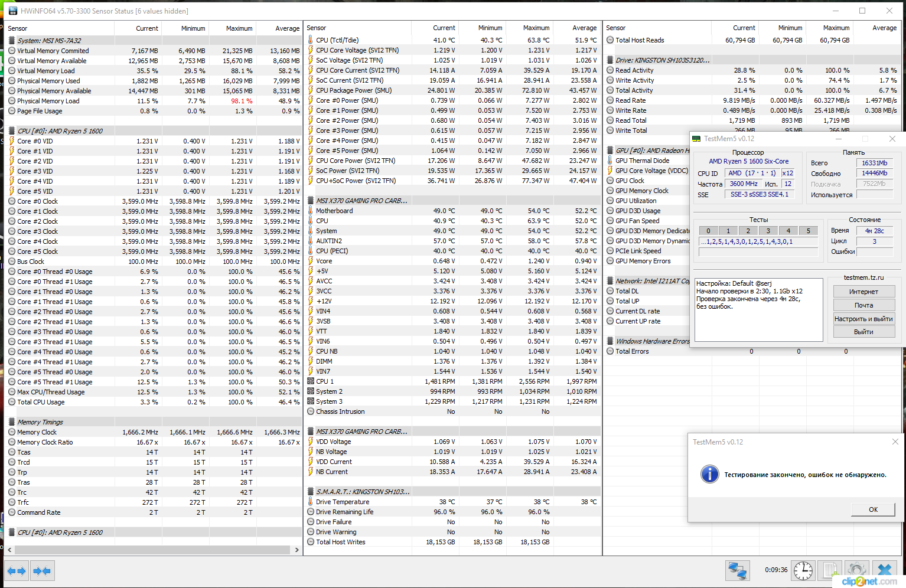Click the lightning icon beside CPU Package Power (SMU)
The image size is (906, 588).
(311, 90)
